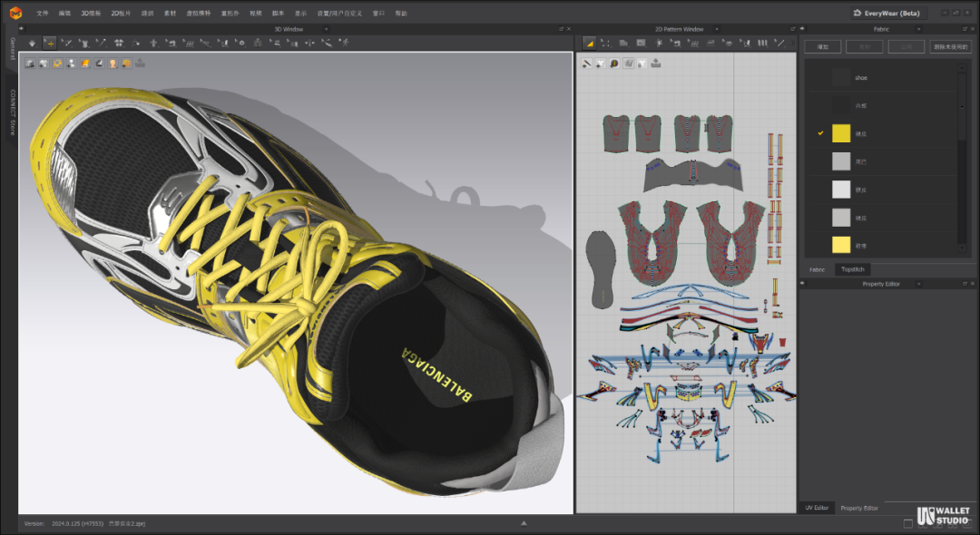The width and height of the screenshot is (980, 535).
Task: Click the yellow highlighted display icon in 3D view
Action: 57,63
